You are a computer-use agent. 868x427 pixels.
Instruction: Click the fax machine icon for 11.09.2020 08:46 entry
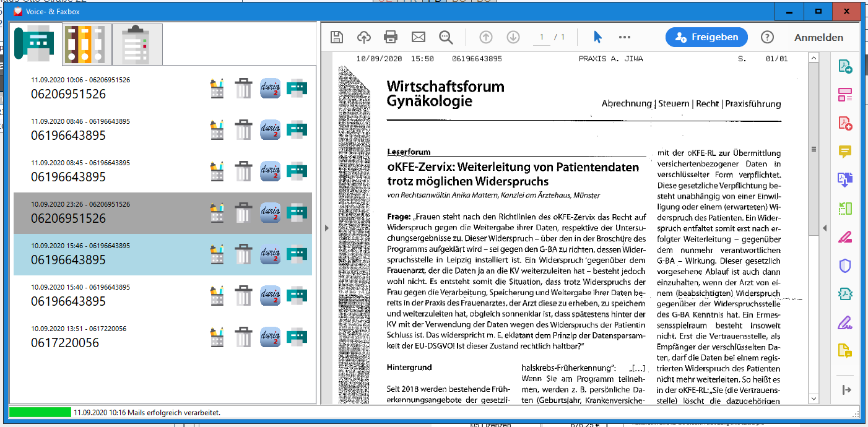(297, 130)
